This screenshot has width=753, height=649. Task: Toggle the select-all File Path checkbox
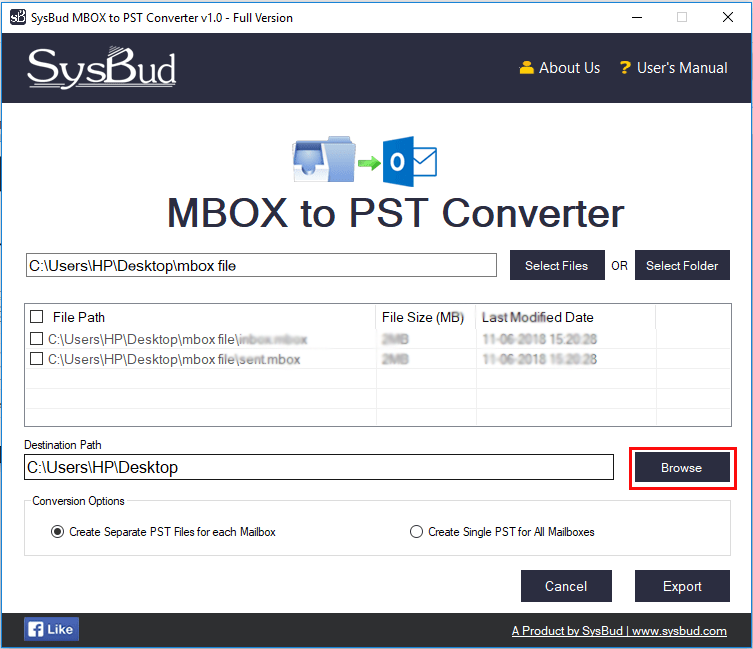pos(36,317)
